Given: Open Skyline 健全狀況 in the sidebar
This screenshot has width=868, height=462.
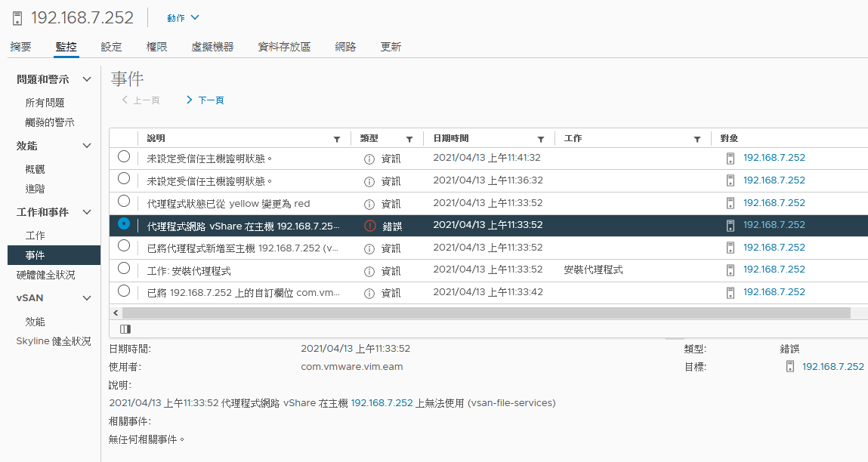Looking at the screenshot, I should [54, 341].
